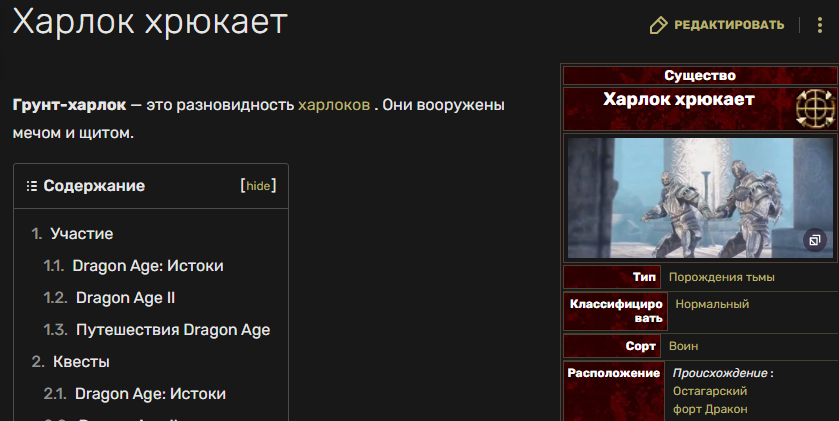Jump to section 2. Квесты
839x421 pixels.
pos(71,362)
